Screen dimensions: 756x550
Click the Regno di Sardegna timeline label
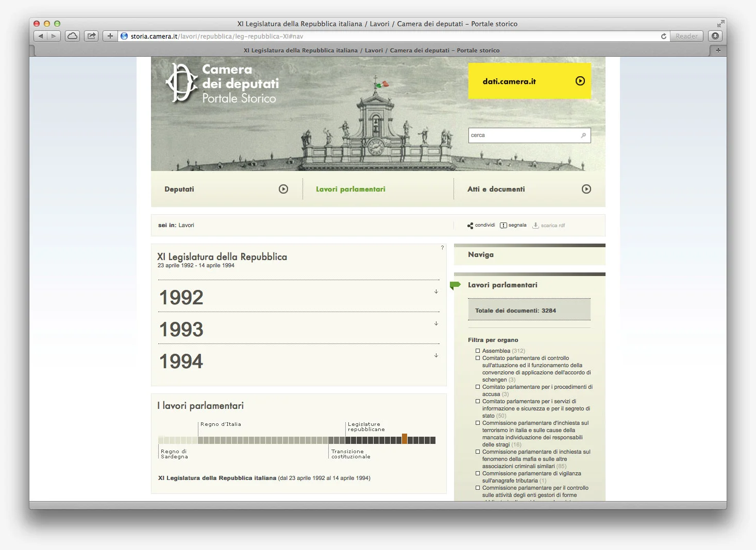click(174, 454)
